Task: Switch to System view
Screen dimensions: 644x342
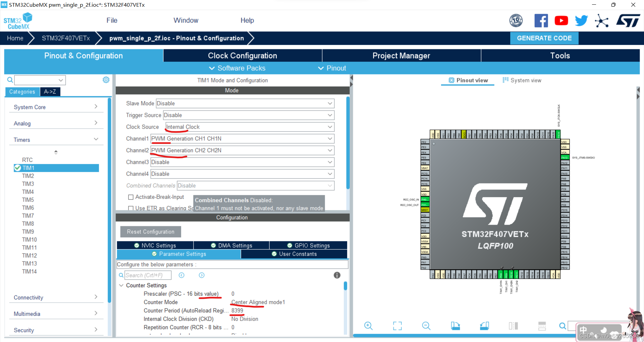Action: click(522, 80)
